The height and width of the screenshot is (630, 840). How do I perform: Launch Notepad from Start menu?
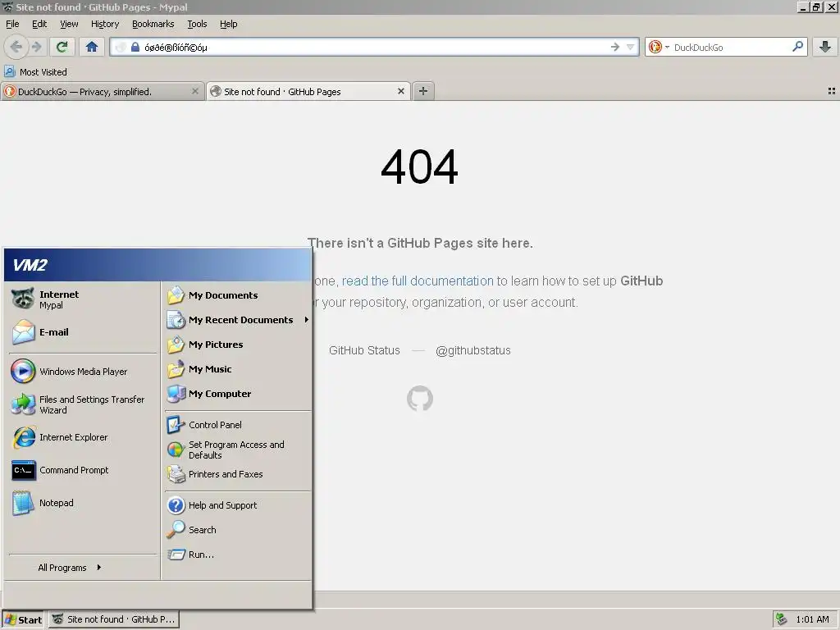tap(83, 503)
